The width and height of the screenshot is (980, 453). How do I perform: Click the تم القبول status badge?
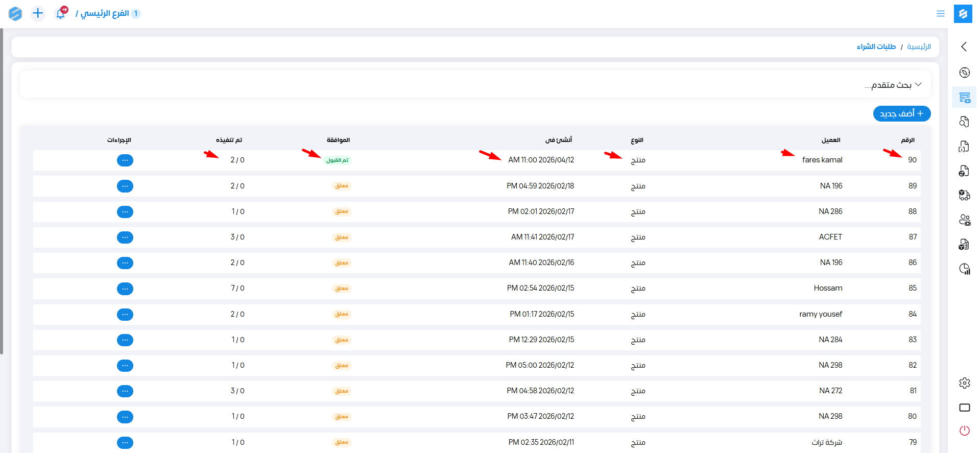[337, 160]
